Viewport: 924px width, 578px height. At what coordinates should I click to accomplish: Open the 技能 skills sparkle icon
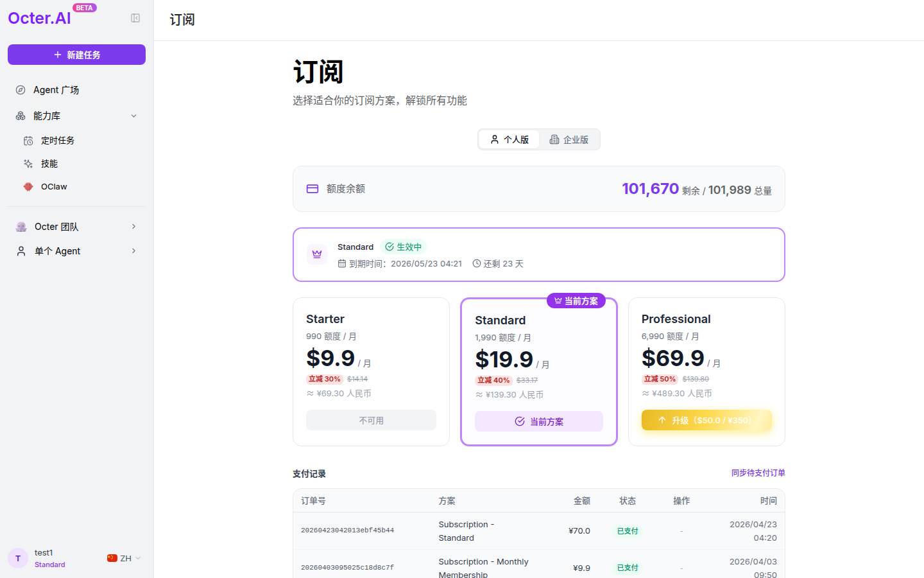click(x=28, y=164)
